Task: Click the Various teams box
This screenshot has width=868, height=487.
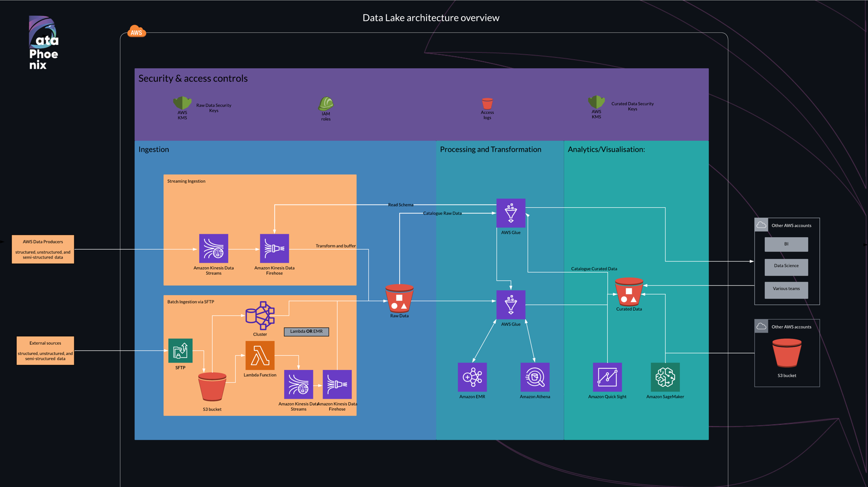Action: (x=786, y=290)
